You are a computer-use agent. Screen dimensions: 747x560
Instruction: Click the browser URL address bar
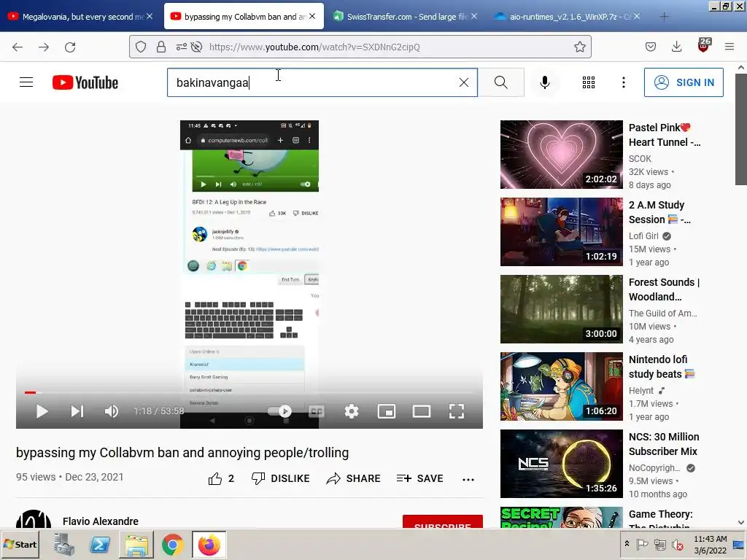(x=360, y=47)
